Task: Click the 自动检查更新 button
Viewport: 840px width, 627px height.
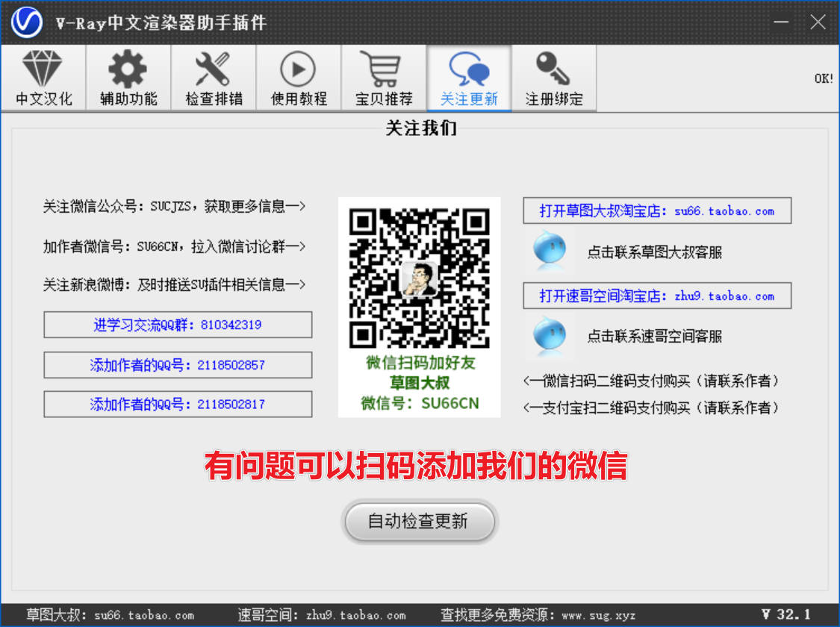Action: 420,521
